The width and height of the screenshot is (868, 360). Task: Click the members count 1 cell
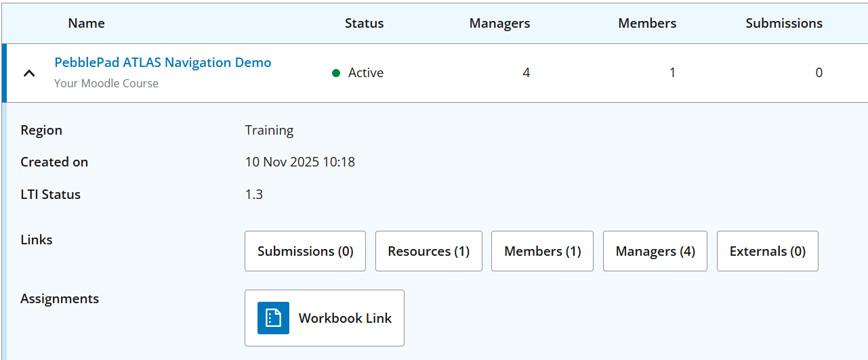pos(672,72)
